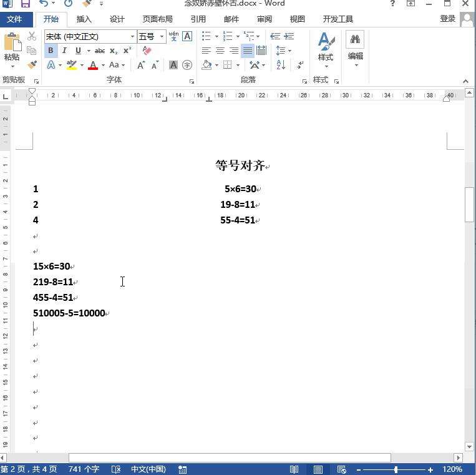The height and width of the screenshot is (475, 476).
Task: Toggle Superscript formatting
Action: (127, 50)
